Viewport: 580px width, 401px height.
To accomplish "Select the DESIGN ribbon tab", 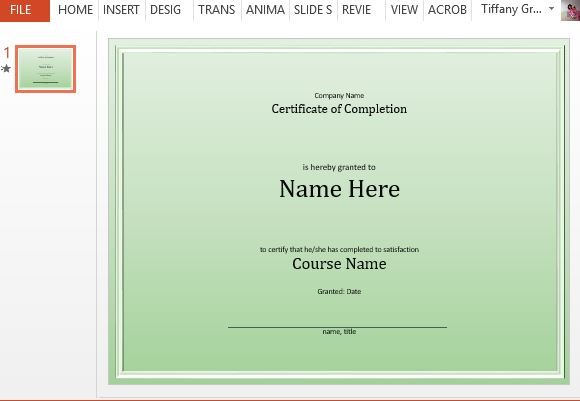I will pos(165,10).
